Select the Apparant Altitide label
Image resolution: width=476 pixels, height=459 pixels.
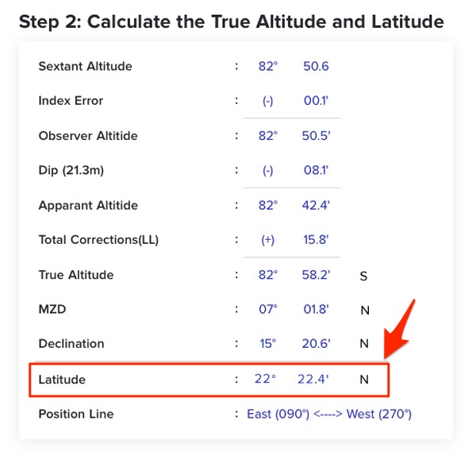click(87, 206)
